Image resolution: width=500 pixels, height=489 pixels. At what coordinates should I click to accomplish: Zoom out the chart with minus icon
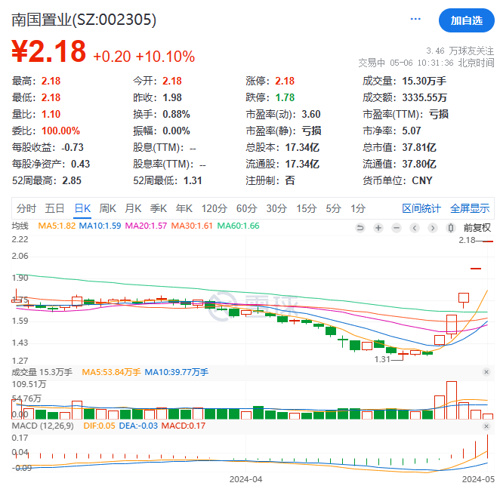[396, 228]
